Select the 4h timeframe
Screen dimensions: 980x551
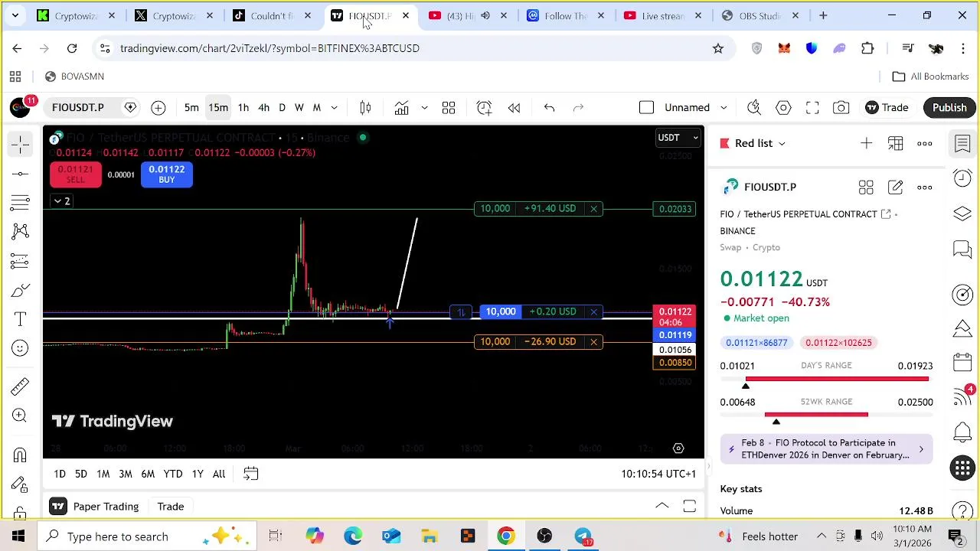point(263,108)
